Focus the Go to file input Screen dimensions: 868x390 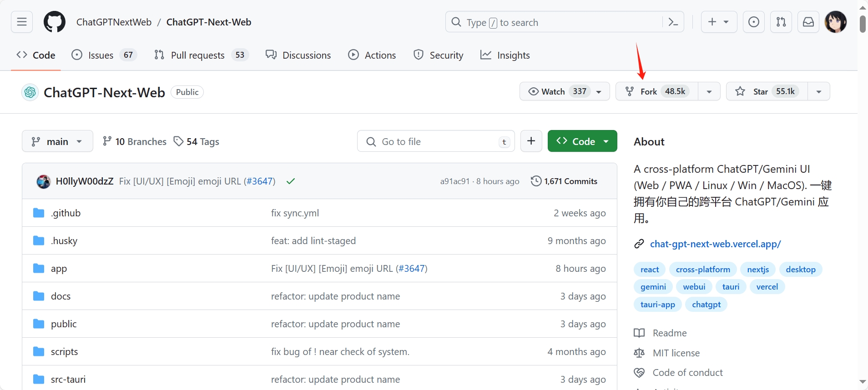436,141
